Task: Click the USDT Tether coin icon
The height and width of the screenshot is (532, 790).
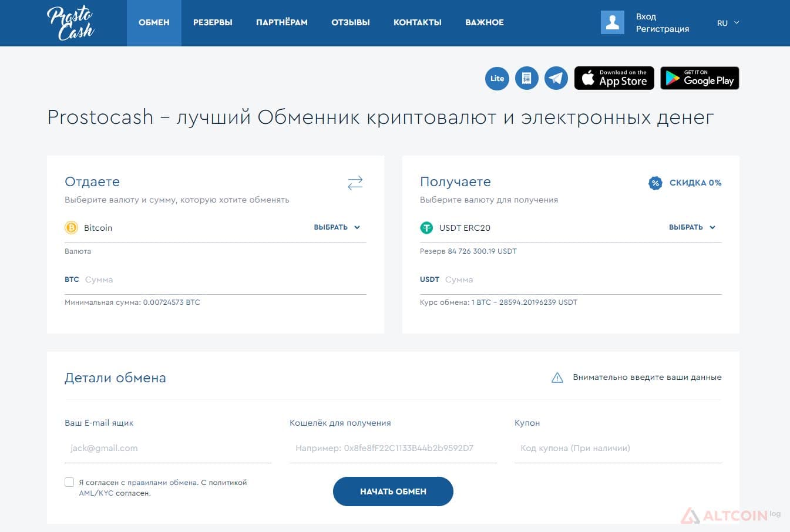Action: 426,228
